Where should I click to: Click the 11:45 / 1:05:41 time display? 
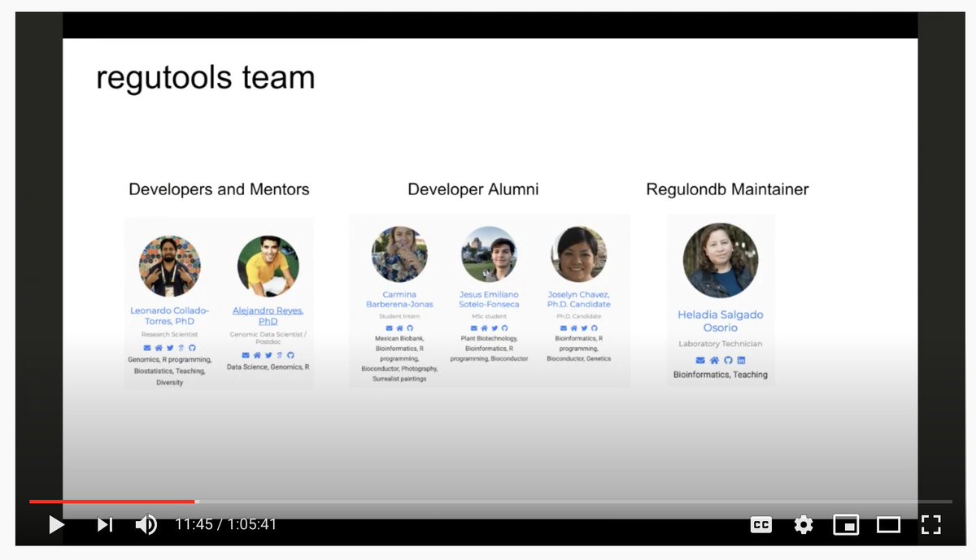(x=226, y=525)
